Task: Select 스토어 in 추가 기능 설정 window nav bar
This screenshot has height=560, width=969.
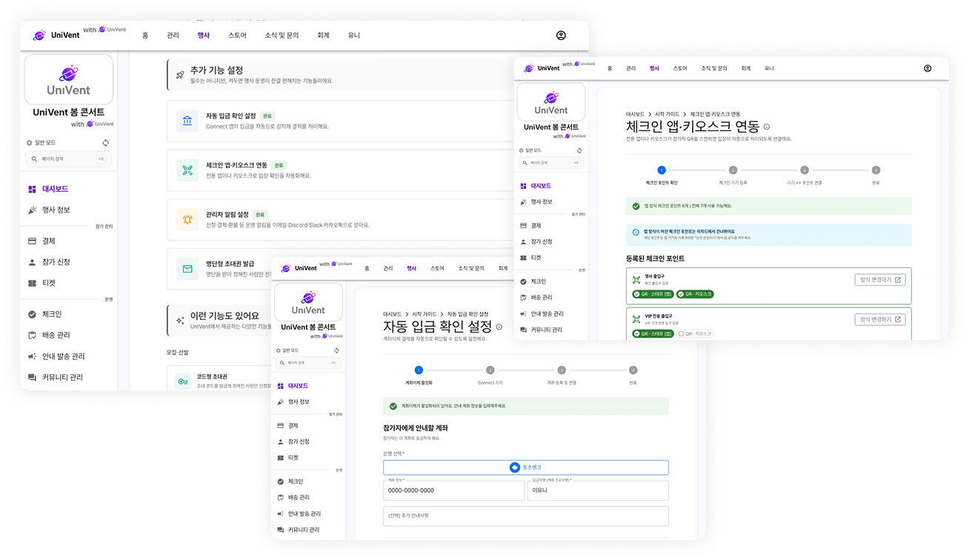Action: (x=237, y=36)
